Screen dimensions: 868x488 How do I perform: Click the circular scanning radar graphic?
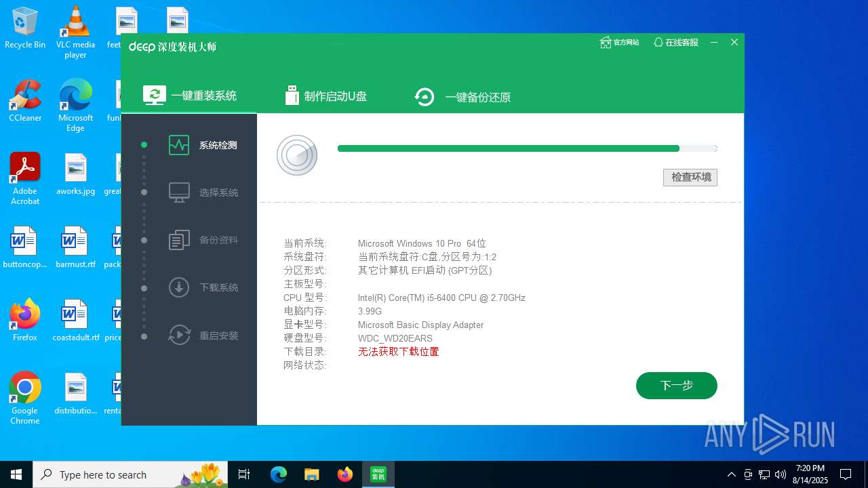[x=297, y=155]
